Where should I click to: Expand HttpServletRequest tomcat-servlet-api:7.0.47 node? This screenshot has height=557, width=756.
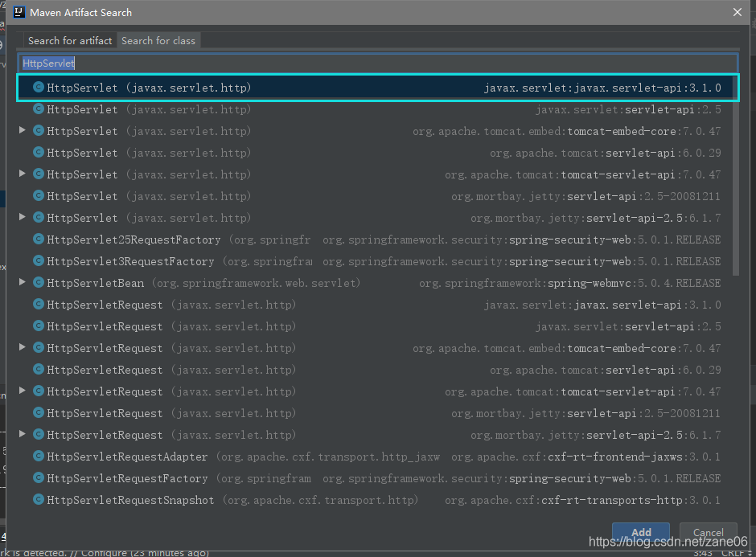22,391
